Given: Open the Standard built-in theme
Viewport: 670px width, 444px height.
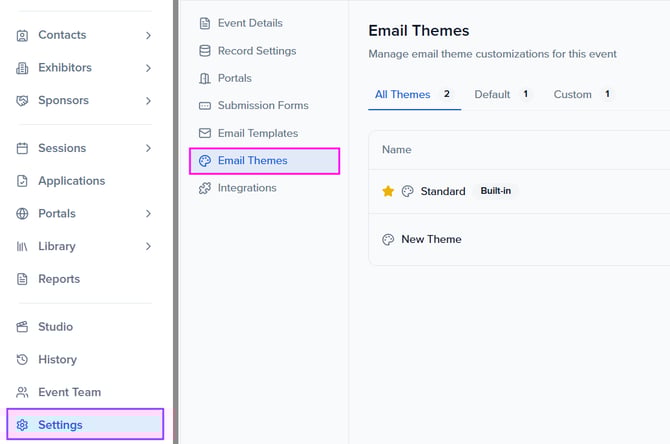Looking at the screenshot, I should tap(442, 191).
